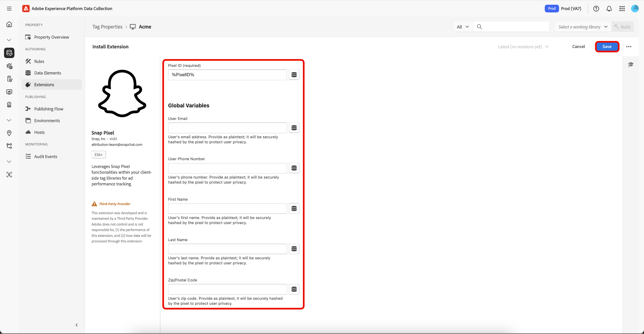644x334 pixels.
Task: Go to Rules in the sidebar
Action: coord(52,61)
